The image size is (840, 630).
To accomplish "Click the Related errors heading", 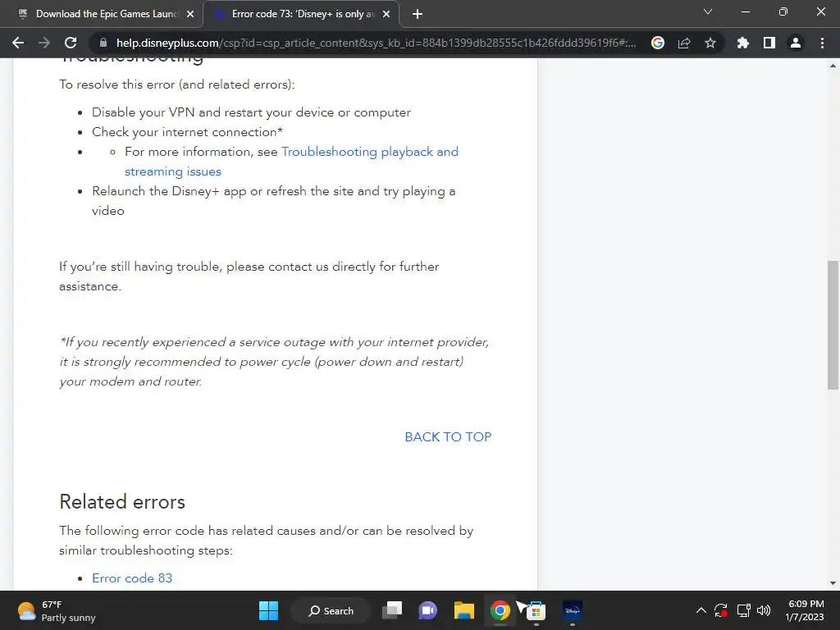I will click(x=122, y=502).
